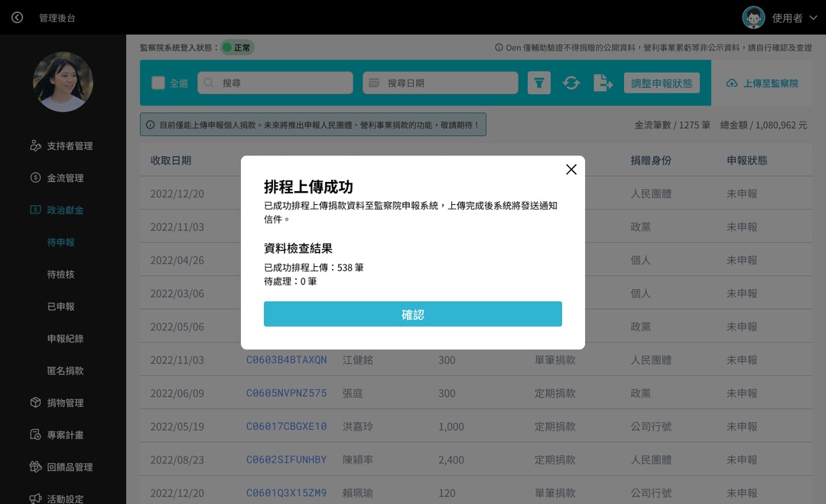This screenshot has height=504, width=826.
Task: Open the 調整申報狀態 selector
Action: tap(661, 83)
